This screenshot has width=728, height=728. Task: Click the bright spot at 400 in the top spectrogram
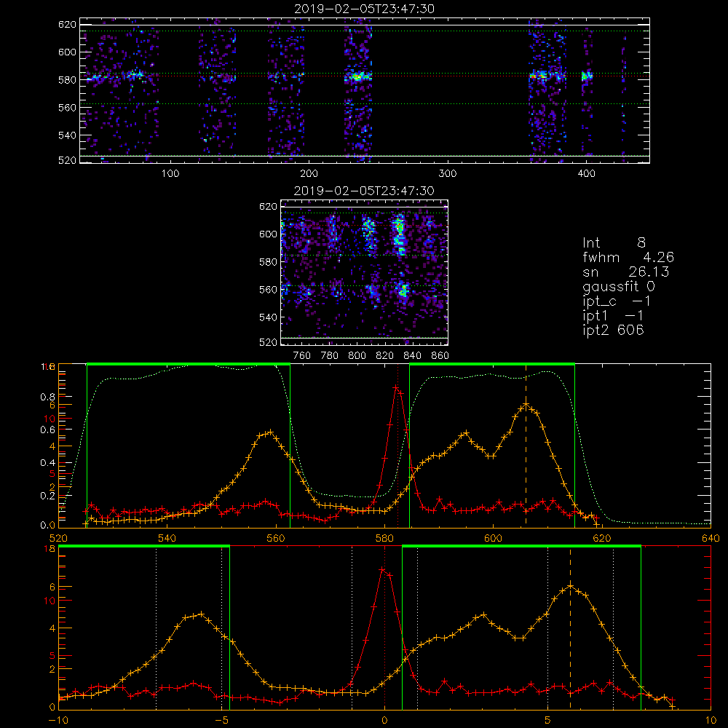(x=587, y=76)
